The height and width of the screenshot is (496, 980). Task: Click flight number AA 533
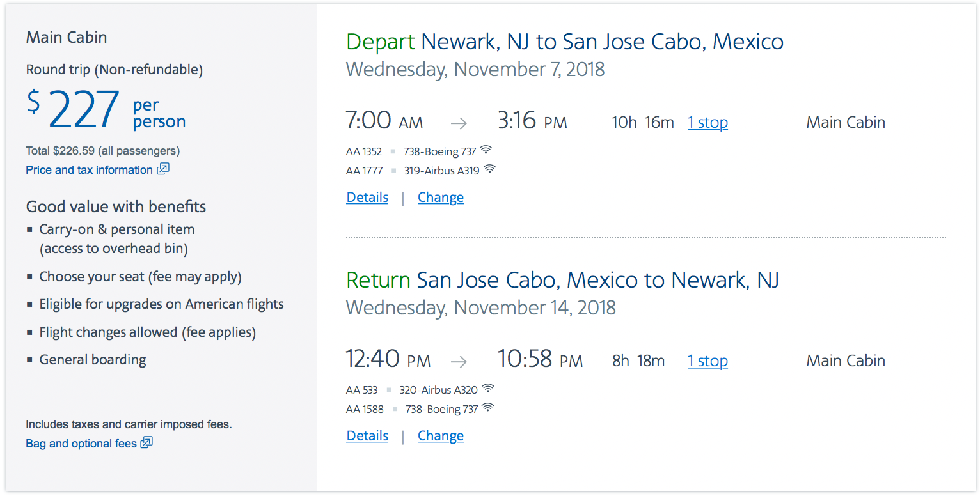(362, 390)
